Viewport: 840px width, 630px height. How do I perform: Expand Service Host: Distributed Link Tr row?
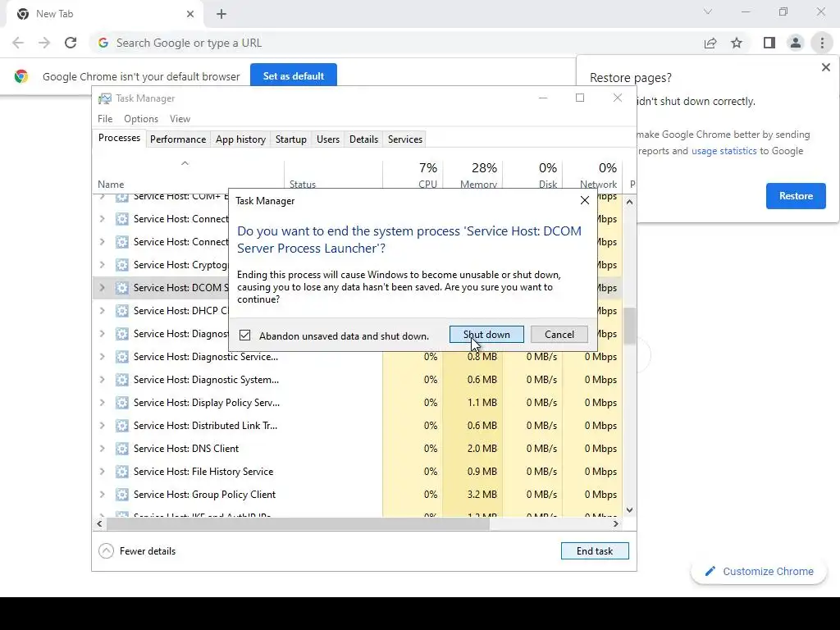click(x=103, y=426)
